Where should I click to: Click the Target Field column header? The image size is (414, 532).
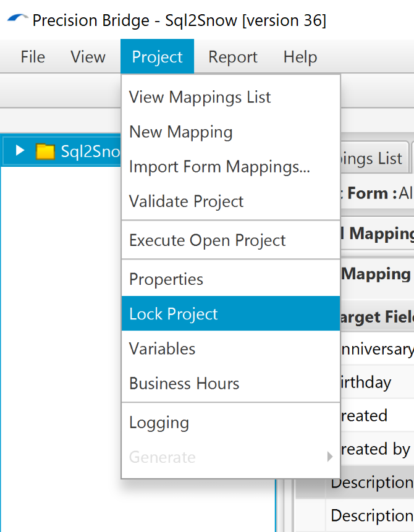[x=377, y=316]
